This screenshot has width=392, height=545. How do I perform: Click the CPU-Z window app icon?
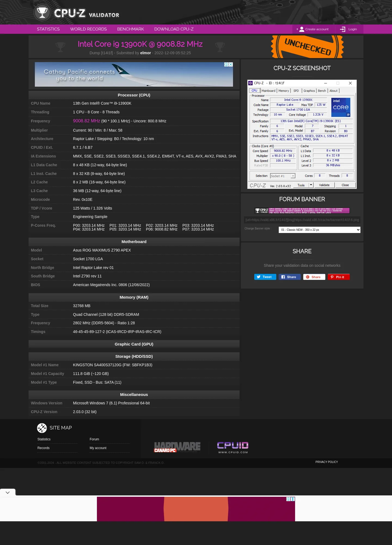(250, 83)
